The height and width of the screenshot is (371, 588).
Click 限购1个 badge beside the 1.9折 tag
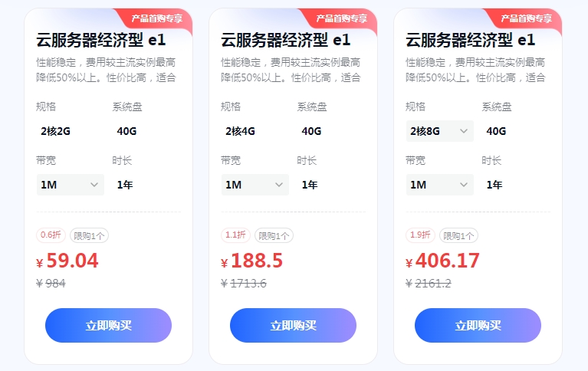pos(459,236)
